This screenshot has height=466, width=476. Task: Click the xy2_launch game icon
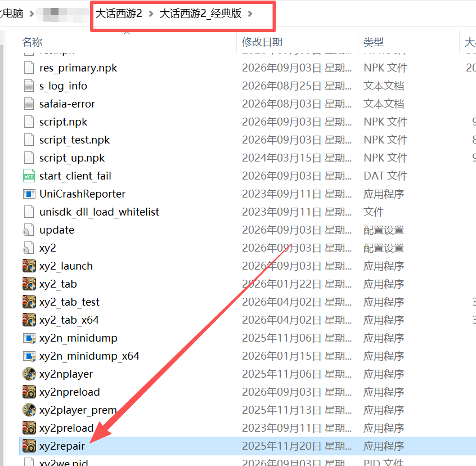click(29, 266)
